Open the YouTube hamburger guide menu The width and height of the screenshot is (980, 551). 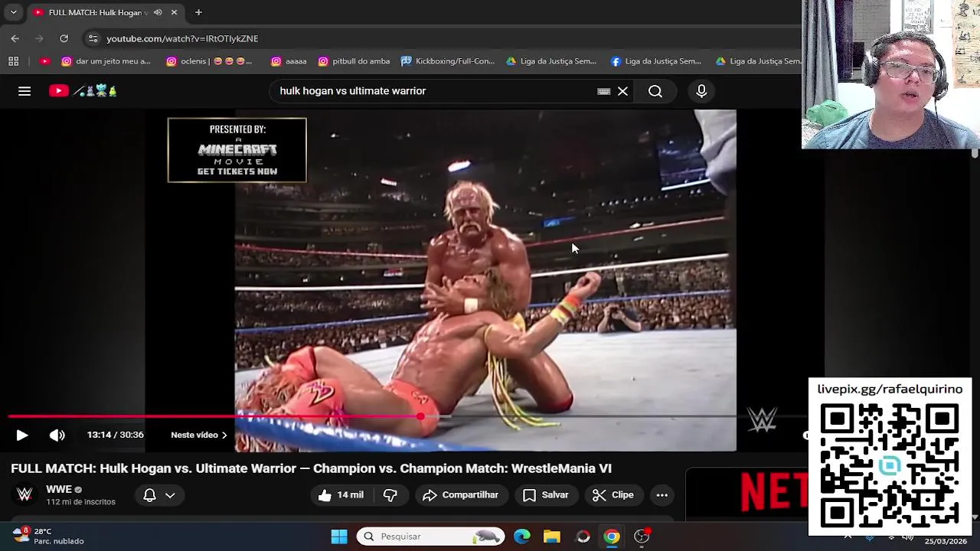point(24,91)
